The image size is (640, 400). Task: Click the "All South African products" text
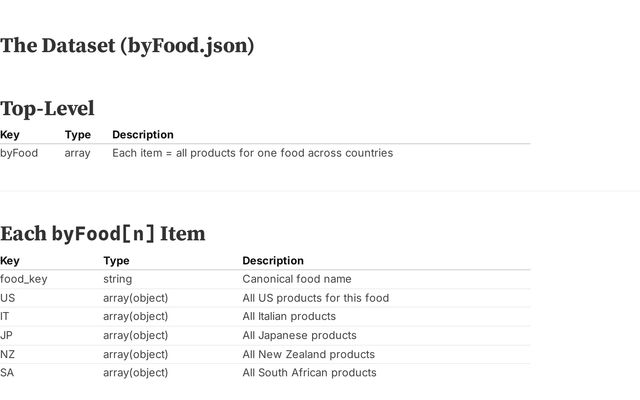(x=309, y=372)
